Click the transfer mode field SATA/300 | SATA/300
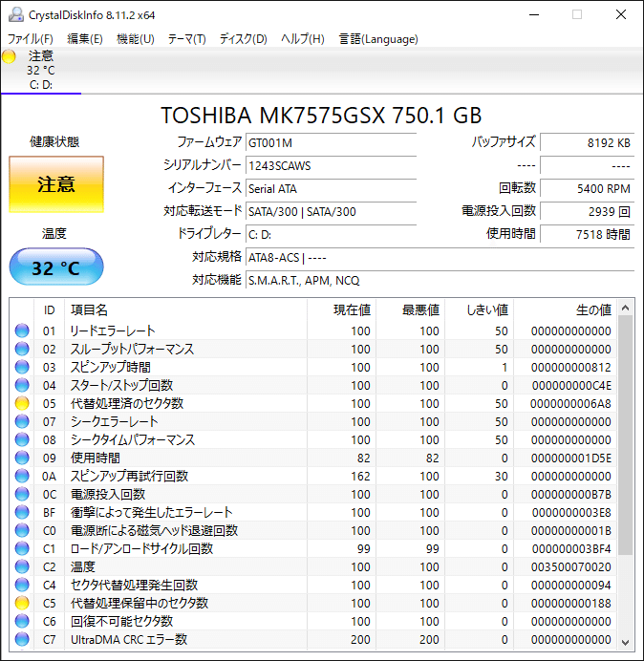 tap(331, 211)
